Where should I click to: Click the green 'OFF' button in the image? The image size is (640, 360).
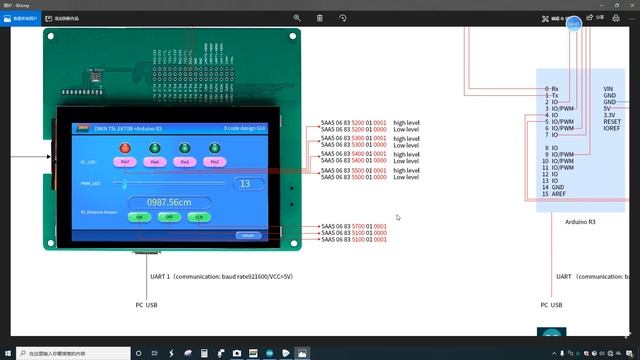tap(169, 217)
